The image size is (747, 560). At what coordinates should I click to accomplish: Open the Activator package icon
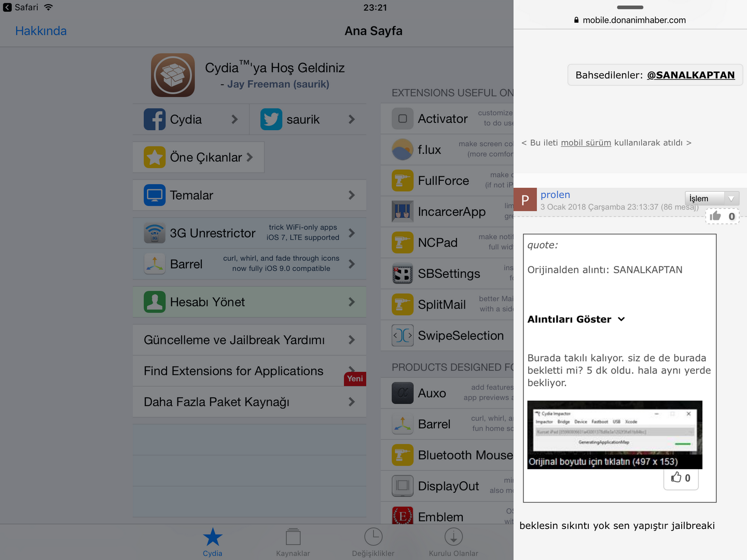[x=403, y=119]
